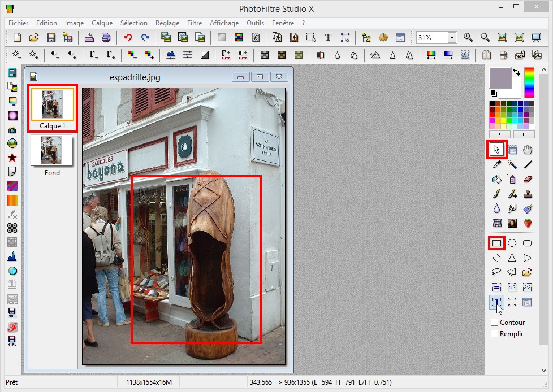Open the zoom percentage dropdown
The image size is (553, 392).
[452, 37]
